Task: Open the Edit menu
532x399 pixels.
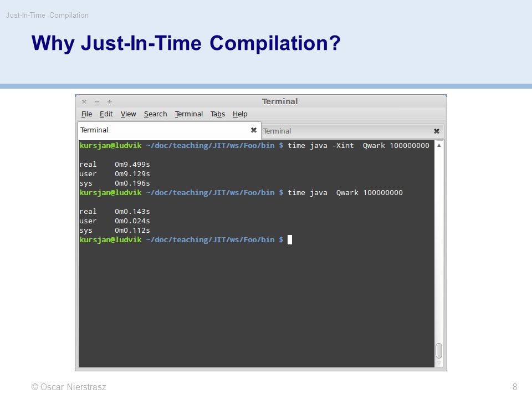Action: click(106, 114)
